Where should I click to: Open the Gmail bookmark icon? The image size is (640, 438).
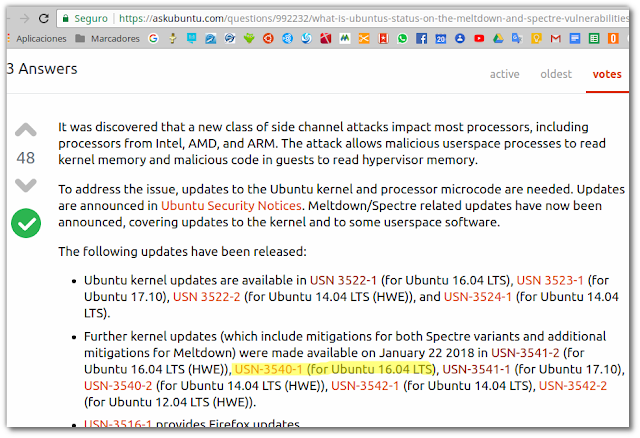pos(556,39)
